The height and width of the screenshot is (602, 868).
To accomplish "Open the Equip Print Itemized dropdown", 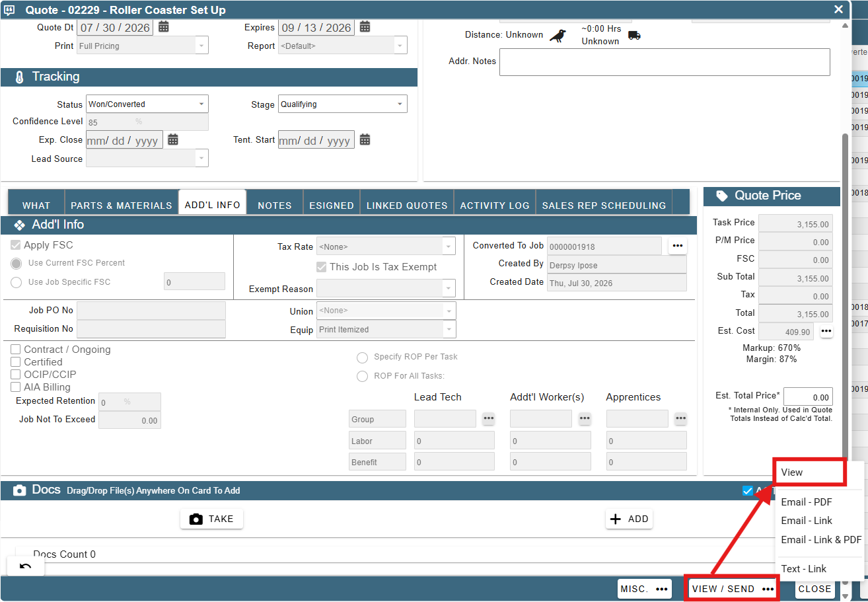I will 386,329.
